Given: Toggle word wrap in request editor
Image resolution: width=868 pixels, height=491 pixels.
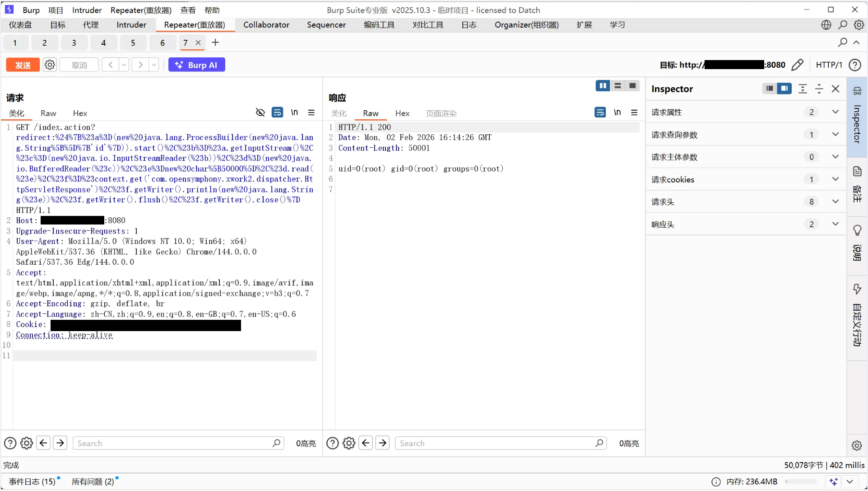Looking at the screenshot, I should pyautogui.click(x=277, y=112).
